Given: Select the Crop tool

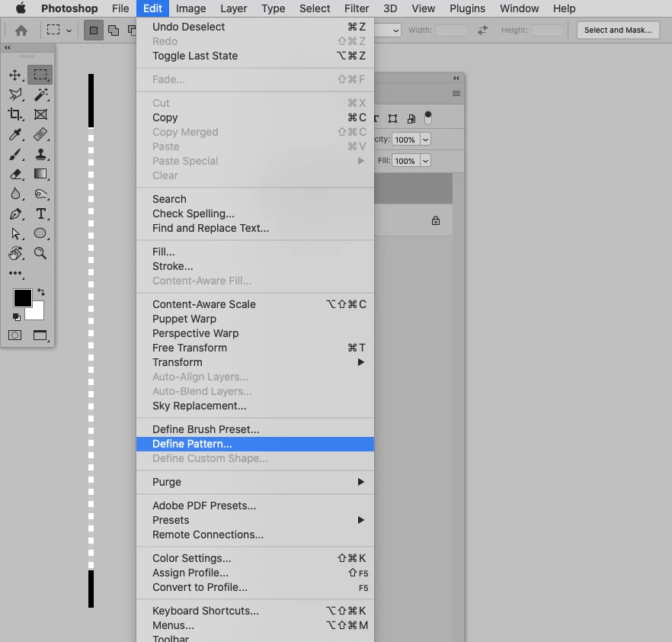Looking at the screenshot, I should [15, 114].
